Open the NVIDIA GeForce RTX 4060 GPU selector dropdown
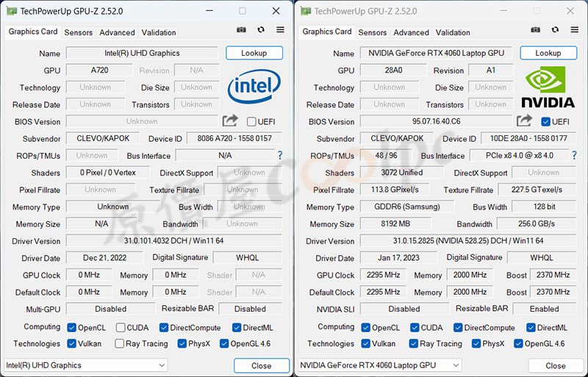 click(380, 365)
